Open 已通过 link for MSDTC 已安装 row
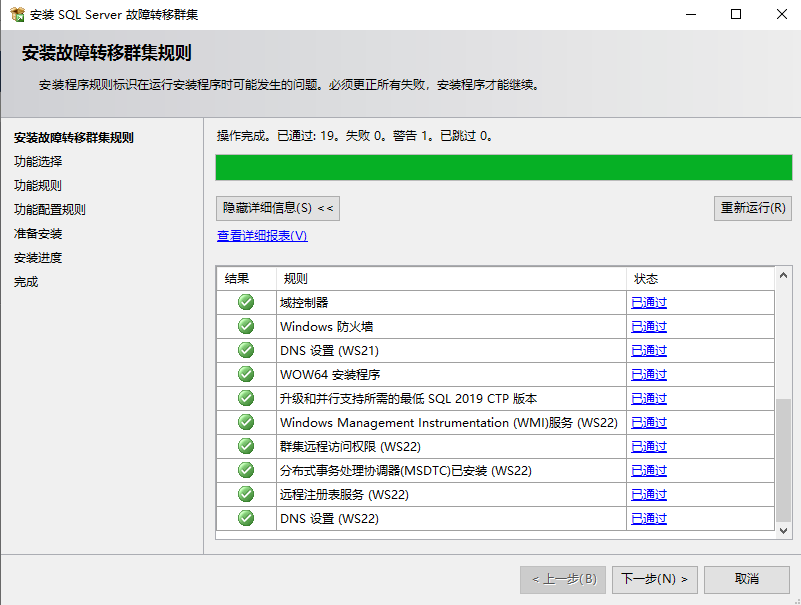The width and height of the screenshot is (801, 605). coord(648,470)
